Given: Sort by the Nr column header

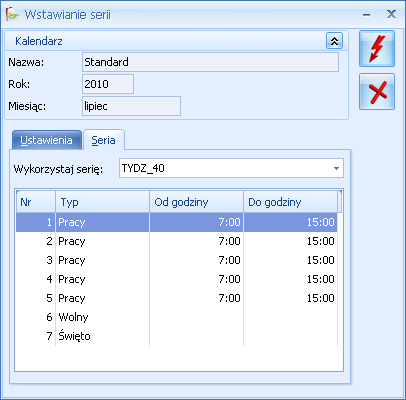Looking at the screenshot, I should tap(36, 202).
